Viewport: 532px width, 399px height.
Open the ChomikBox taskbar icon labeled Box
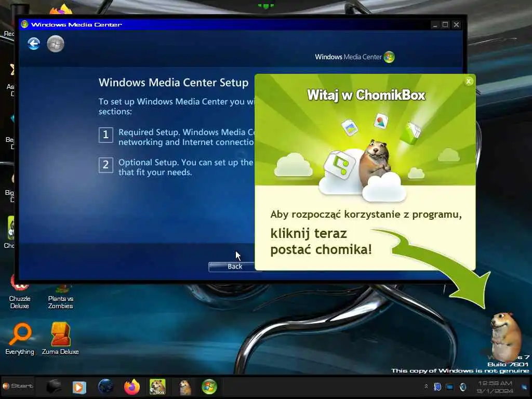[157, 387]
